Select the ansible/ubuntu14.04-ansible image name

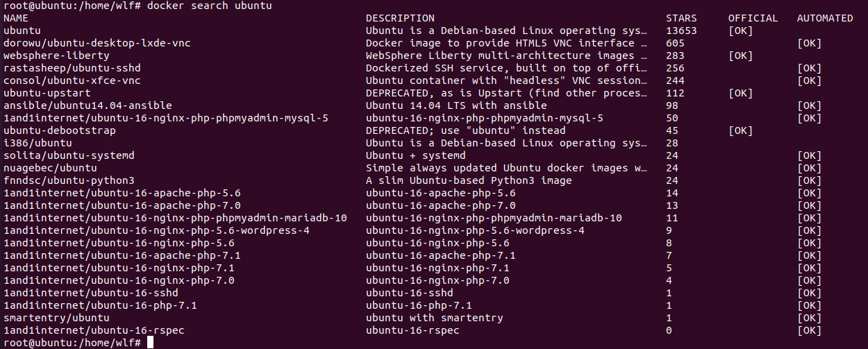click(x=87, y=106)
